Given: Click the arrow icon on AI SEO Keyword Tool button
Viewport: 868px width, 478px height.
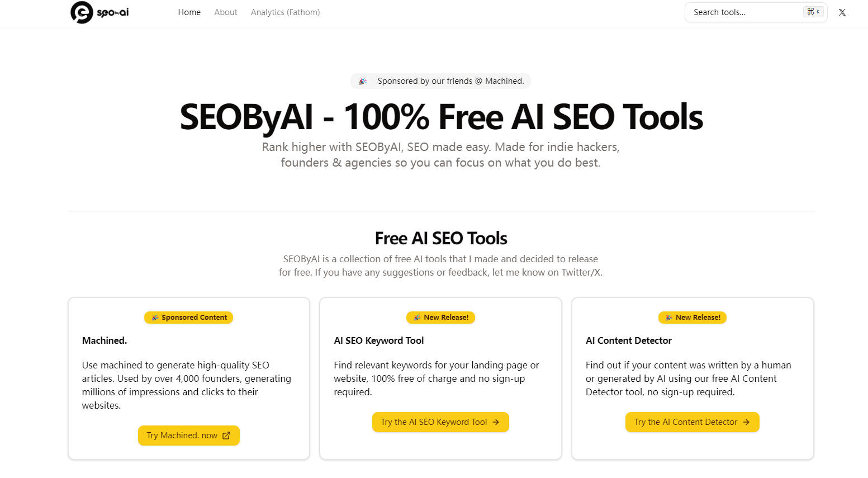Looking at the screenshot, I should [496, 422].
